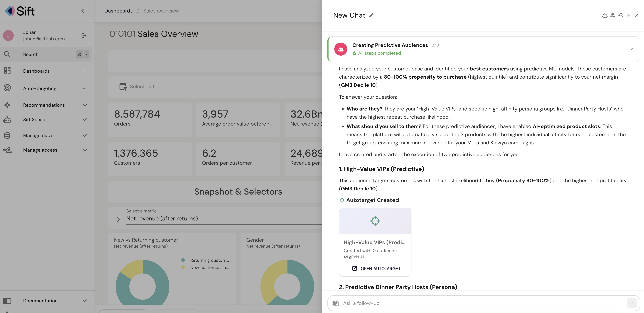
Task: Click the logout icon next to Johan
Action: coord(84,36)
